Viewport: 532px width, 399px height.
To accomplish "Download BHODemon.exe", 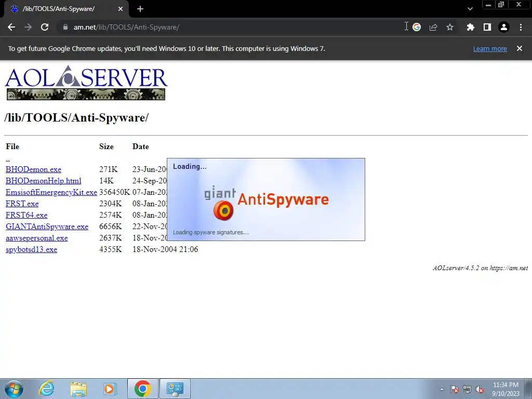I will pos(33,169).
